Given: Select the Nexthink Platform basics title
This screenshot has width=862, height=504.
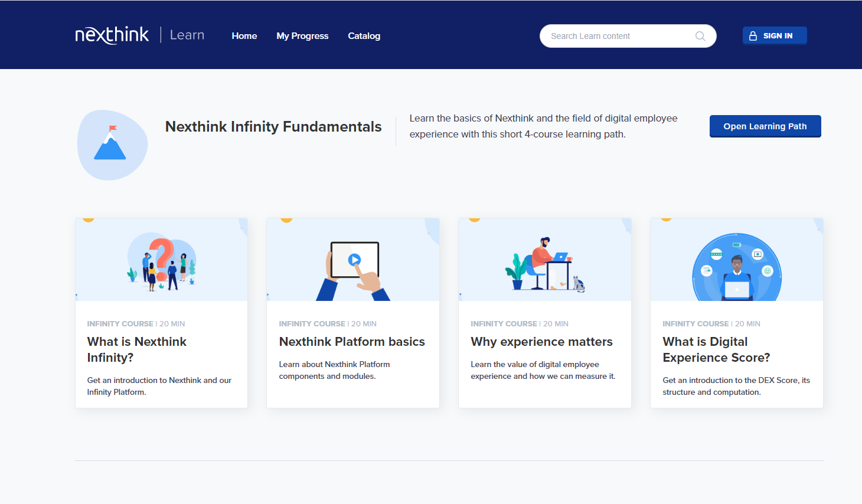Looking at the screenshot, I should [x=352, y=342].
